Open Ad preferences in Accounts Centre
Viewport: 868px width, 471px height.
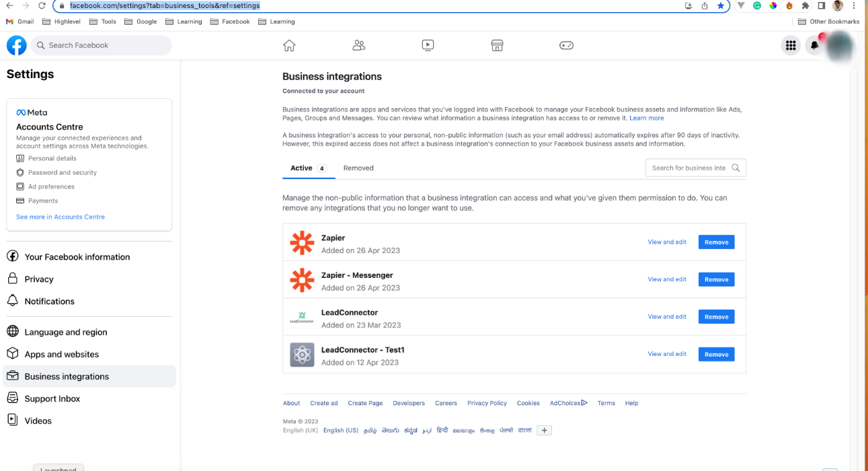click(x=45, y=187)
